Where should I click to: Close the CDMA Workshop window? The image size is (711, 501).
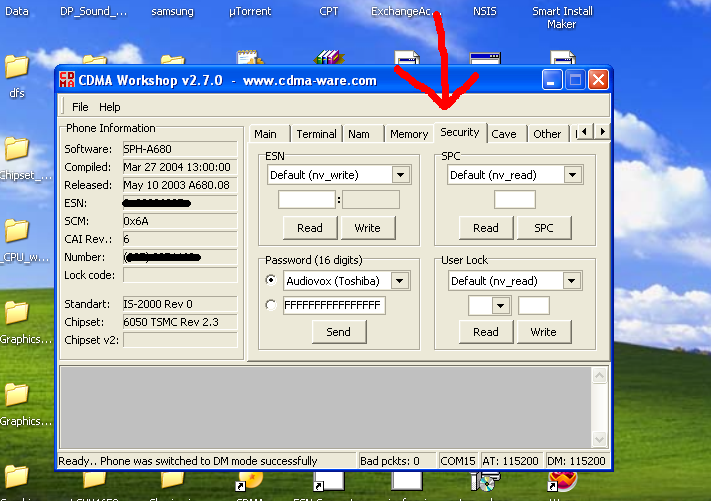tap(599, 80)
